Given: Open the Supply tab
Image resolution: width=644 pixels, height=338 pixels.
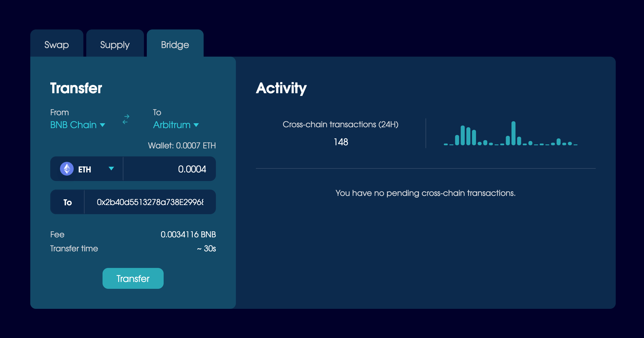Looking at the screenshot, I should pos(115,45).
